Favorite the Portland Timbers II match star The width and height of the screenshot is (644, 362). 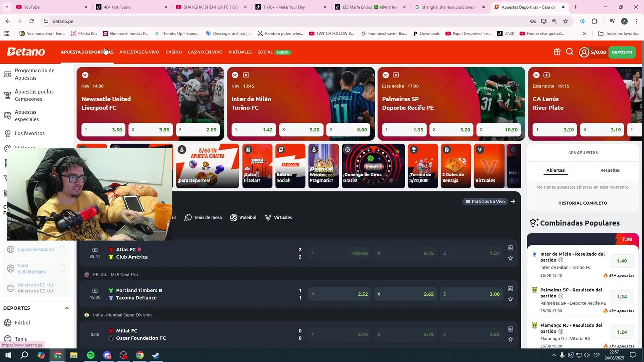point(510,299)
